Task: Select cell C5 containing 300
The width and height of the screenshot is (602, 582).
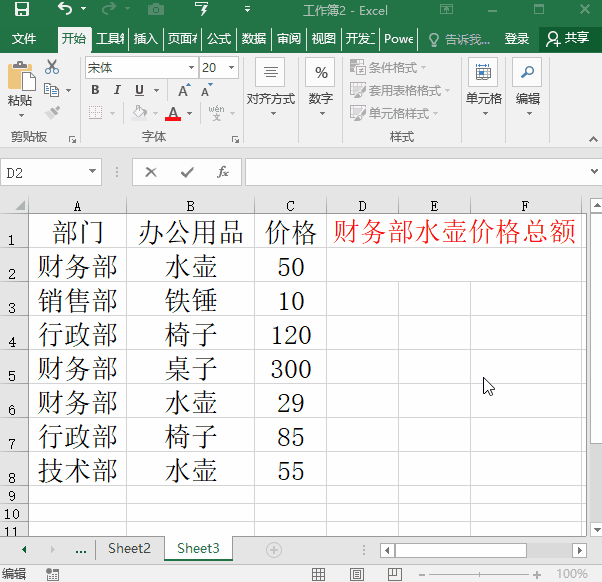Action: (x=290, y=368)
